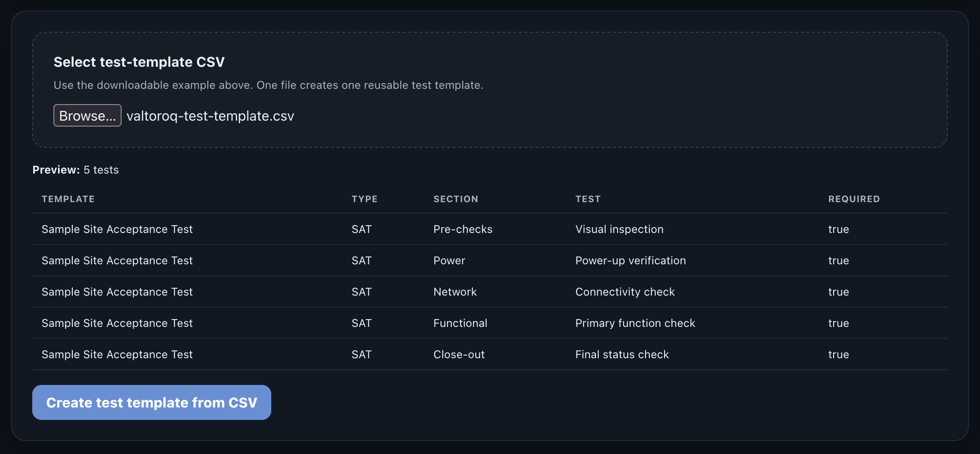Click SAT type in the Pre-checks row
This screenshot has width=980, height=454.
point(362,229)
